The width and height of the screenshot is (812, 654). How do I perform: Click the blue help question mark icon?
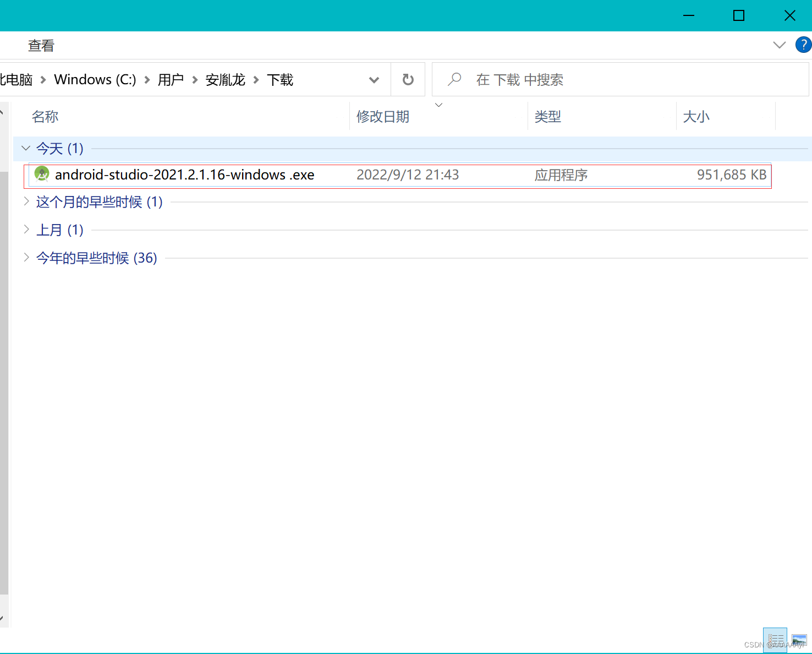coord(803,45)
